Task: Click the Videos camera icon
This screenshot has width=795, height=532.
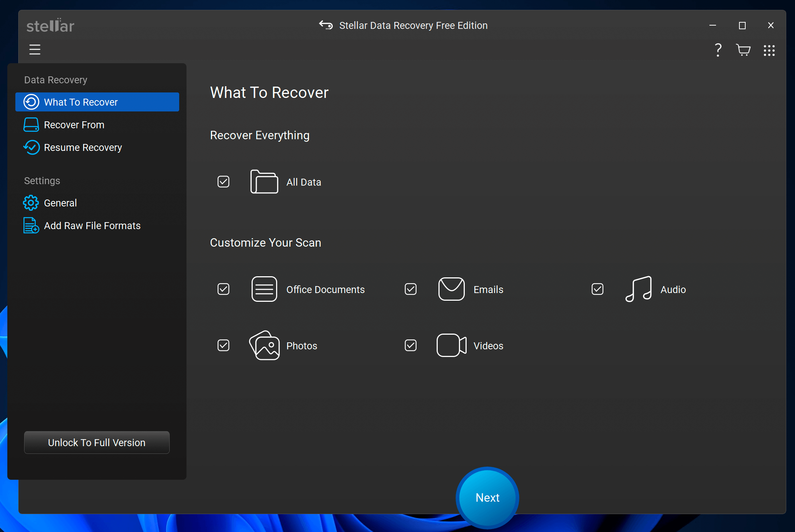Action: click(452, 345)
